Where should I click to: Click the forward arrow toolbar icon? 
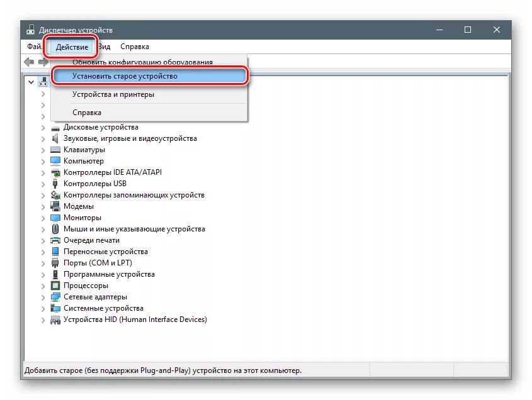pyautogui.click(x=43, y=62)
